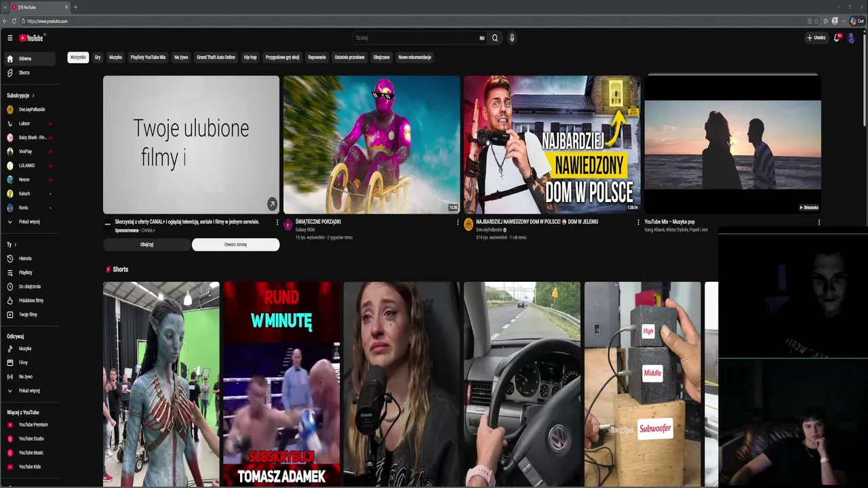Click the Utwórz create button

[x=816, y=38]
